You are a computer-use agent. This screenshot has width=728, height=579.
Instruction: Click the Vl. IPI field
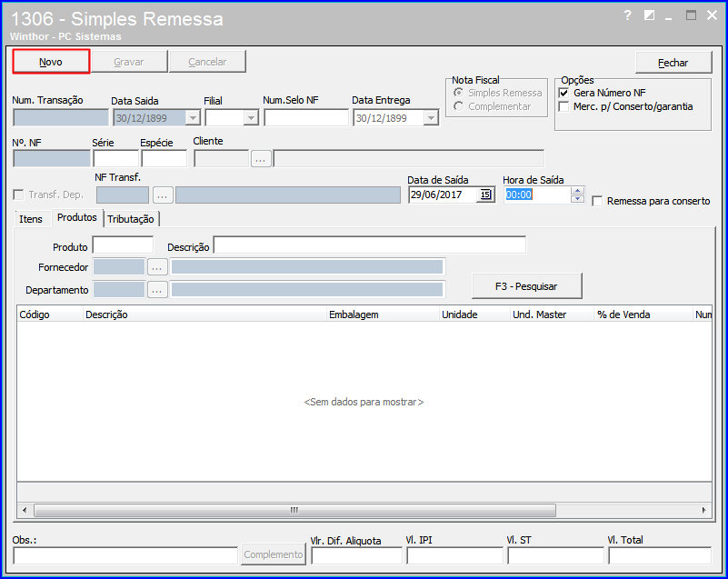pyautogui.click(x=455, y=555)
